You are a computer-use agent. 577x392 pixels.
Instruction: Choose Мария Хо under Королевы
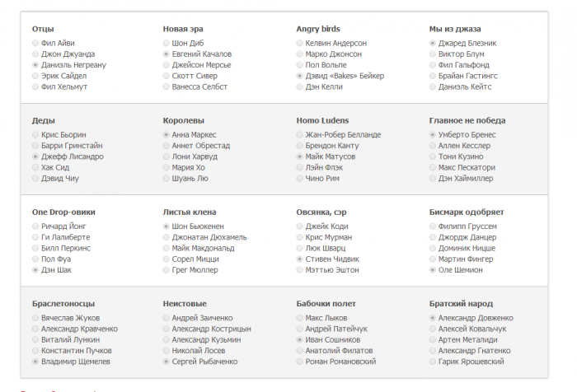(x=167, y=167)
